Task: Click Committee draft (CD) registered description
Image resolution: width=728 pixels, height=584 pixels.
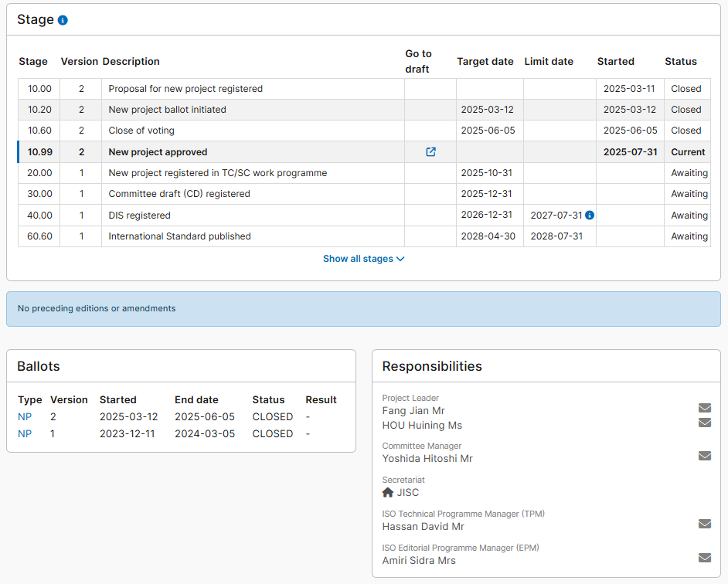Action: pyautogui.click(x=179, y=194)
